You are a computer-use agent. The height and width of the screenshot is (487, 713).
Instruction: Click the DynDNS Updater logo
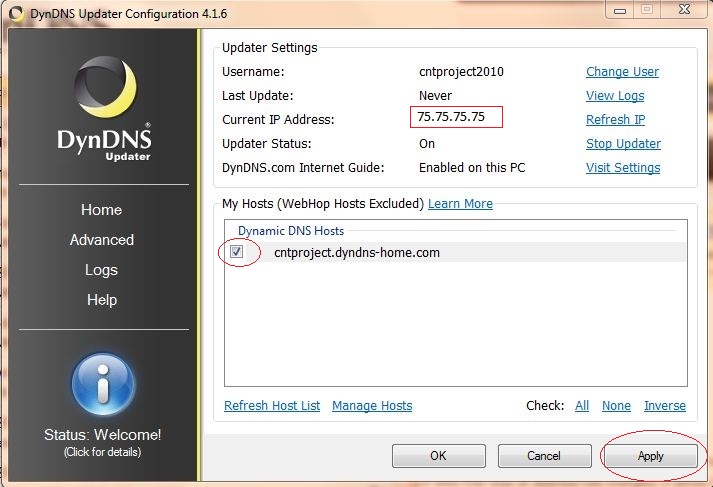click(x=105, y=109)
